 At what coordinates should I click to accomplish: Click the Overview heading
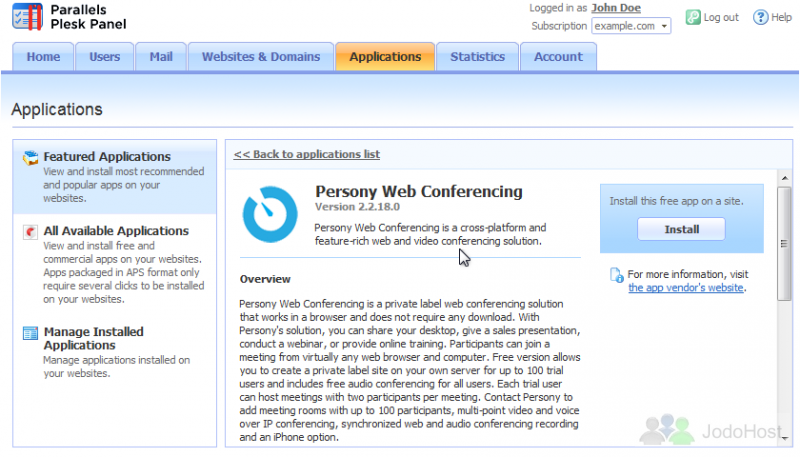tap(265, 279)
